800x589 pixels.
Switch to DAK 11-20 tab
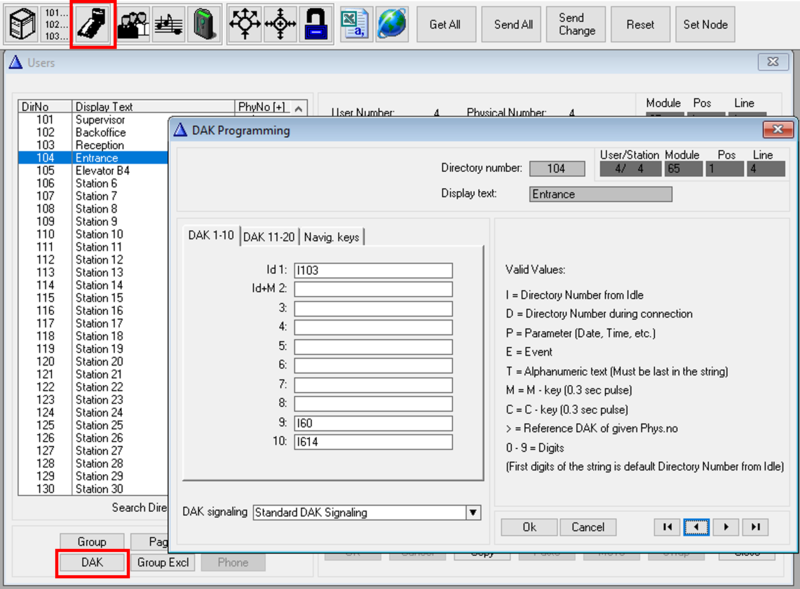click(270, 236)
